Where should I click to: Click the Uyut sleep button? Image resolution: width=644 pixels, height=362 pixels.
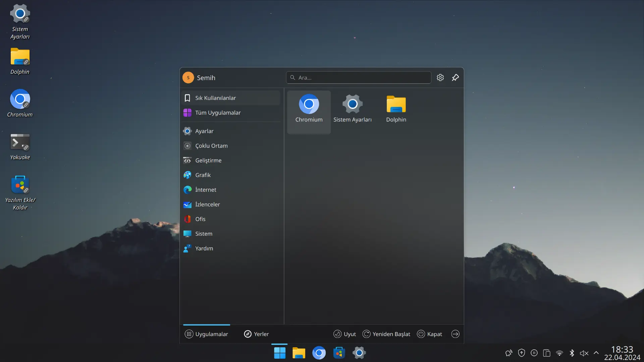[x=345, y=334]
